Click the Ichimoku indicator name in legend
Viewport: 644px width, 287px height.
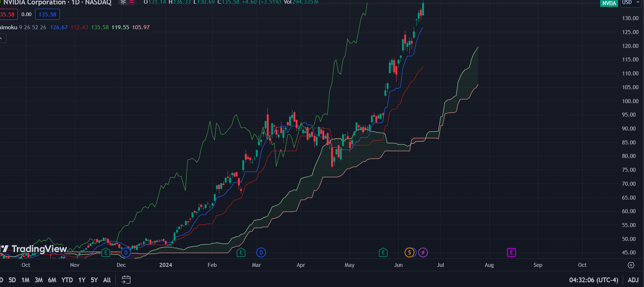8,27
